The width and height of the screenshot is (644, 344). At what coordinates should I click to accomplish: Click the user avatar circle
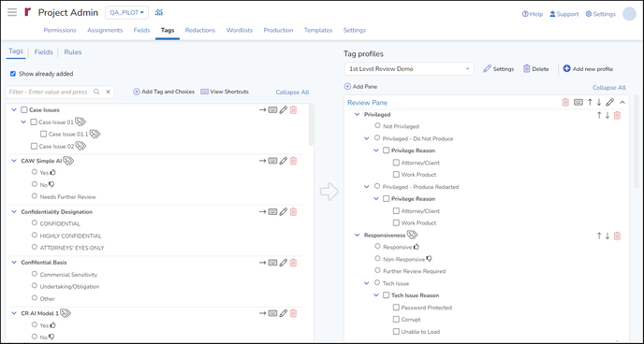point(629,13)
